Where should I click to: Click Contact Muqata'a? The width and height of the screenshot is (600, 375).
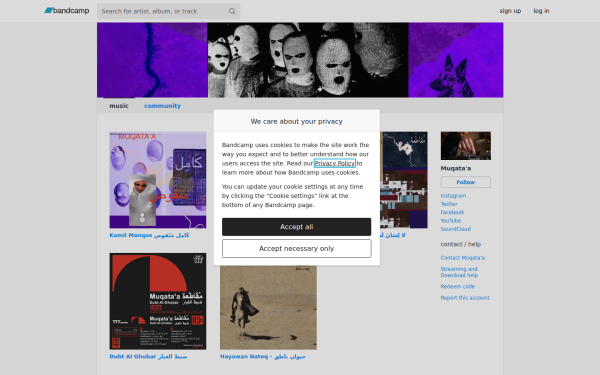[x=462, y=258]
